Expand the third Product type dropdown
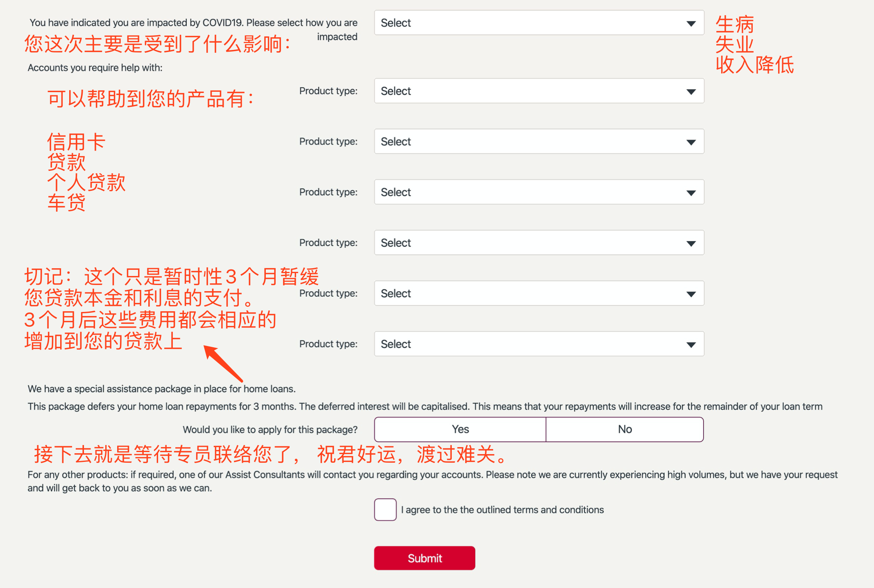The height and width of the screenshot is (588, 874). (539, 192)
